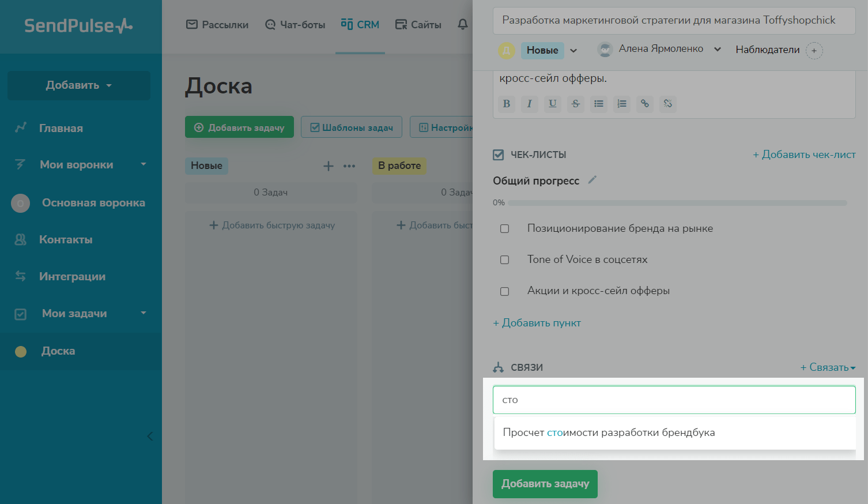Click the overall checklist progress bar

677,203
